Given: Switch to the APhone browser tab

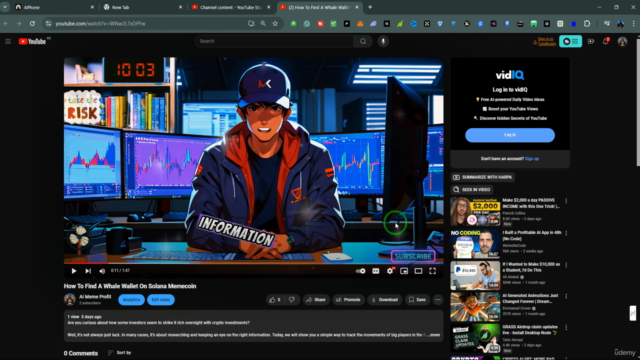Looking at the screenshot, I should tap(53, 7).
